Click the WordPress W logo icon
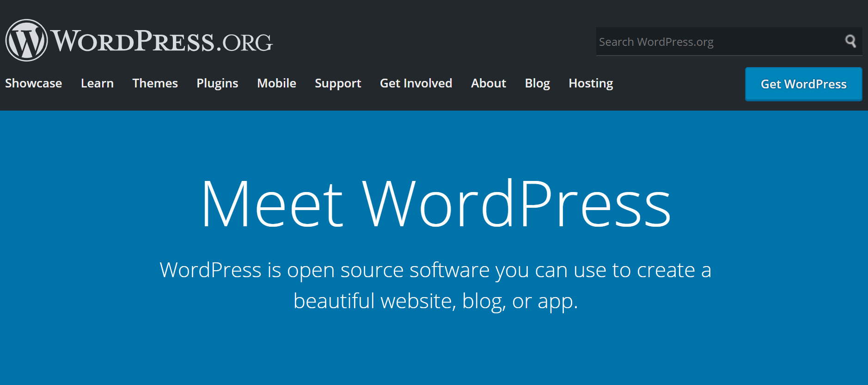The height and width of the screenshot is (385, 868). [26, 40]
